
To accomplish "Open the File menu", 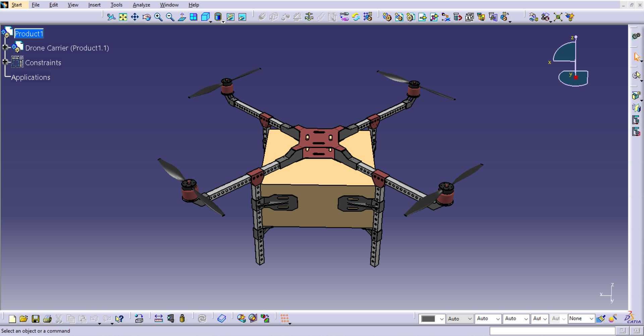I will point(36,5).
